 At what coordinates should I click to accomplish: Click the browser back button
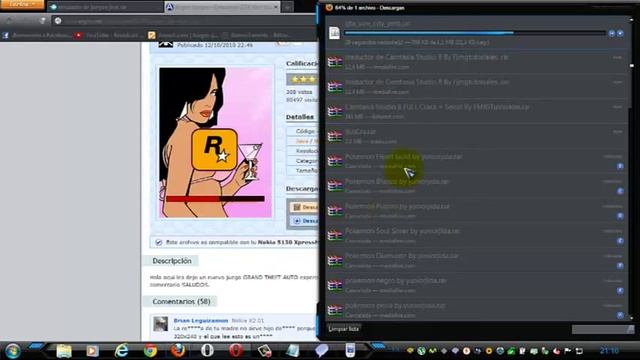(x=9, y=21)
